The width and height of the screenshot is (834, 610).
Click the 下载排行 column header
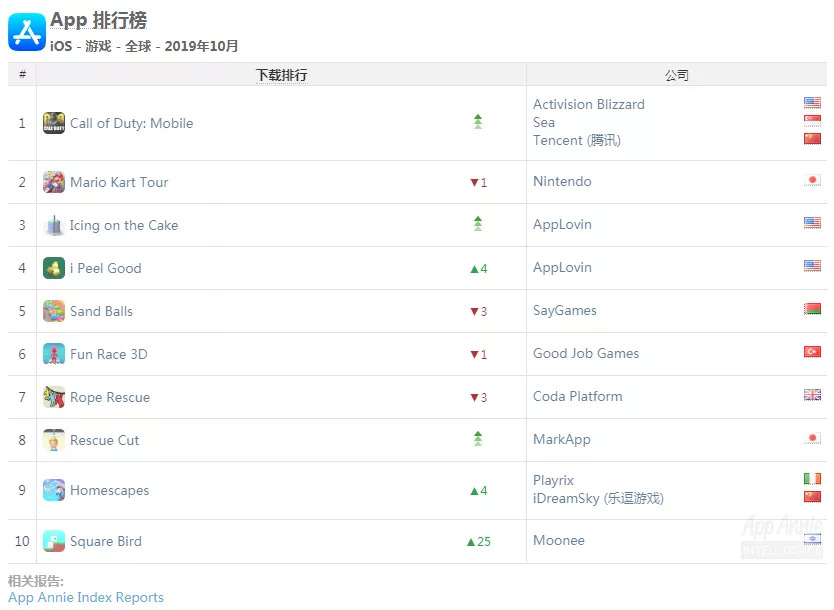(281, 75)
